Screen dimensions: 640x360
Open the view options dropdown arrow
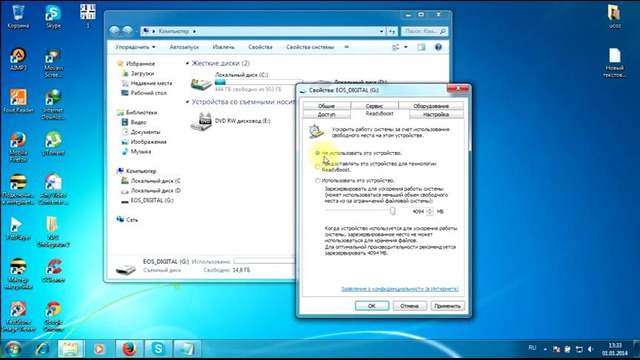[406, 47]
